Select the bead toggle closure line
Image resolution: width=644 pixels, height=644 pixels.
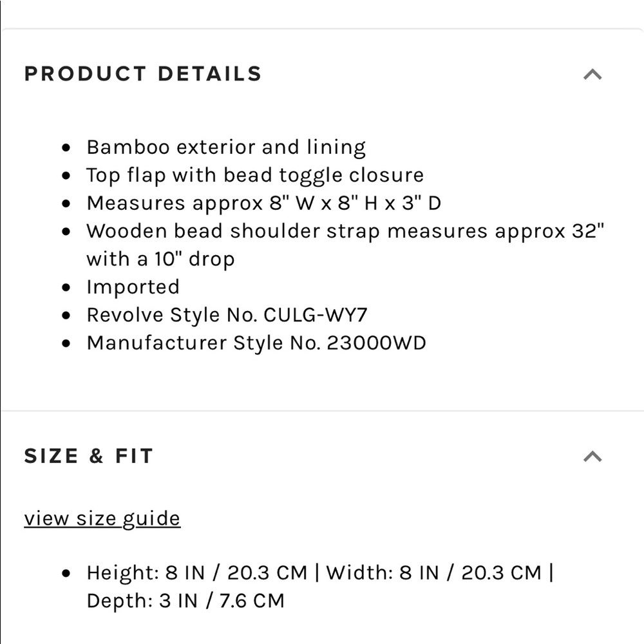click(255, 175)
